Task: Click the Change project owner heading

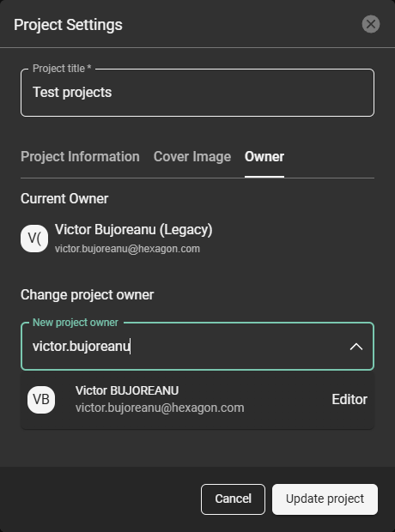Action: [x=88, y=295]
